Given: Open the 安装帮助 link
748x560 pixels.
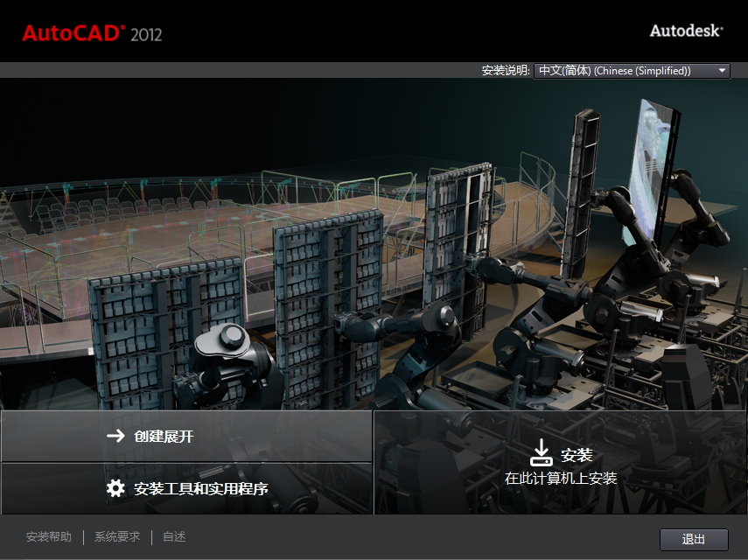Looking at the screenshot, I should (49, 536).
